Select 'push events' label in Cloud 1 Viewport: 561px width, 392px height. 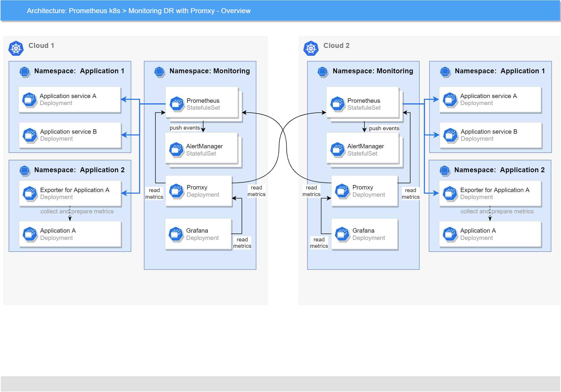tap(185, 128)
